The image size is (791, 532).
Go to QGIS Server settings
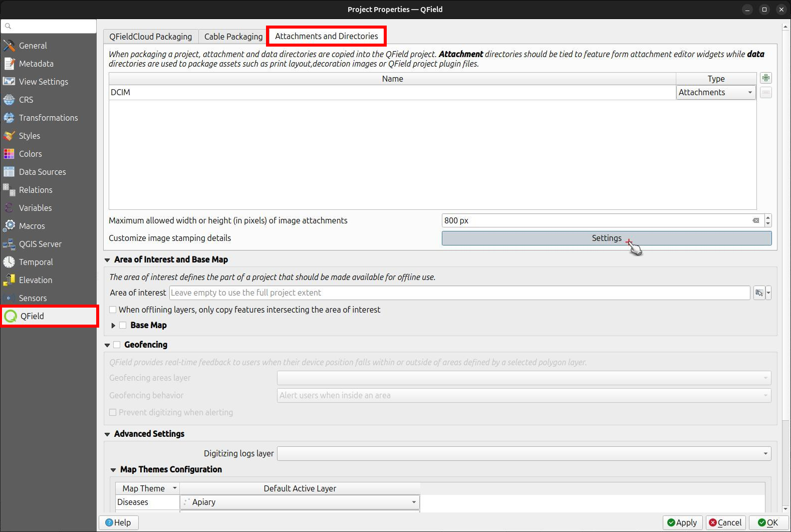[x=48, y=244]
